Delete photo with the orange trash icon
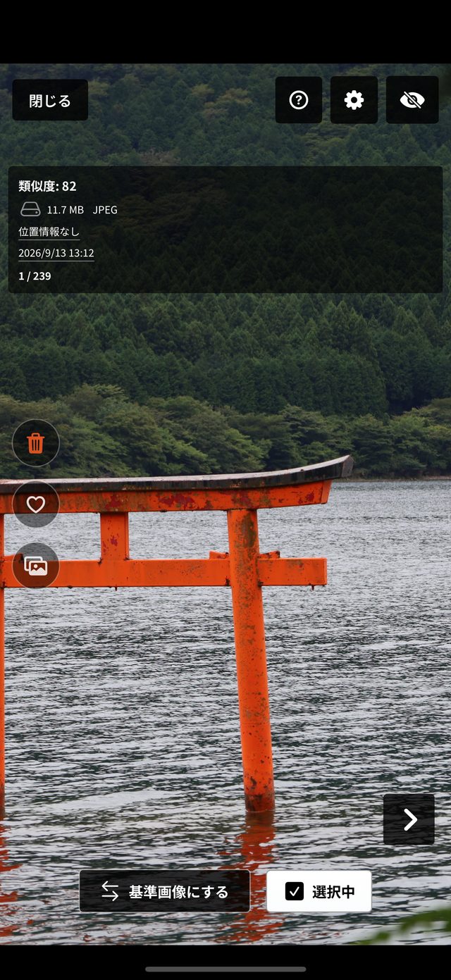 (36, 443)
